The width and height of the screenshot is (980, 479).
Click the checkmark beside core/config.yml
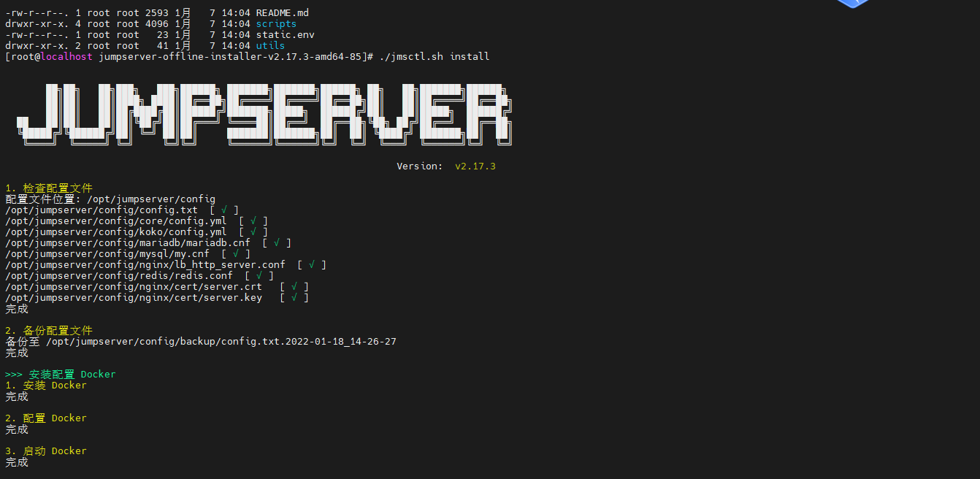(253, 221)
